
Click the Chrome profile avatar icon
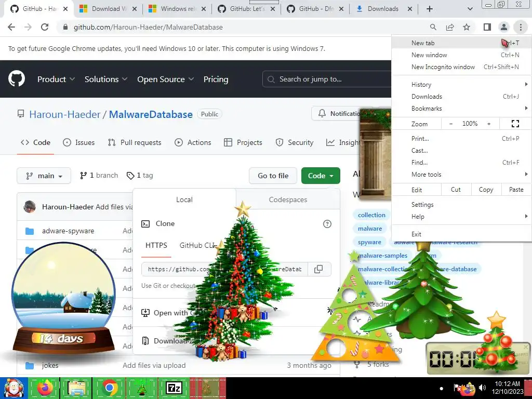(504, 27)
